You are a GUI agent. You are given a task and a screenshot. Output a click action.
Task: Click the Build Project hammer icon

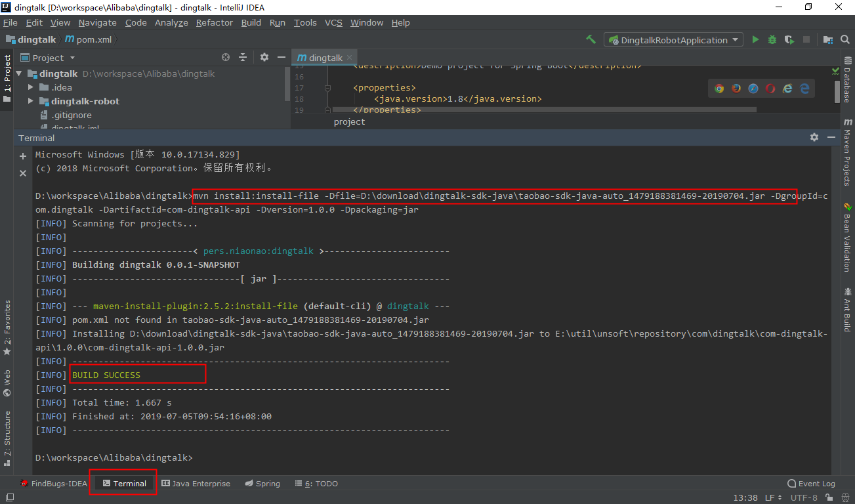(591, 39)
